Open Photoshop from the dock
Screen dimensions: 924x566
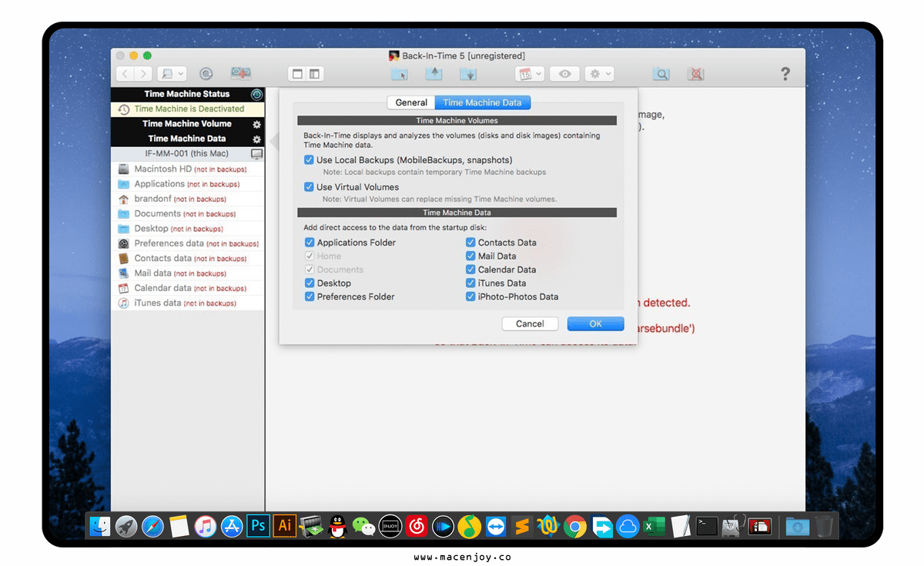258,526
